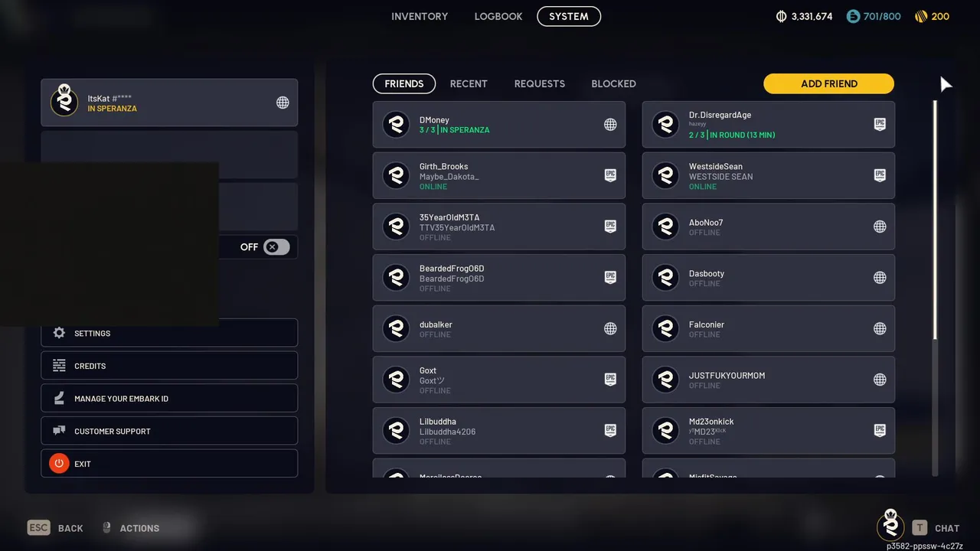Click Epic Games icon on BeardedFrog06D row
This screenshot has width=980, height=551.
pos(610,278)
